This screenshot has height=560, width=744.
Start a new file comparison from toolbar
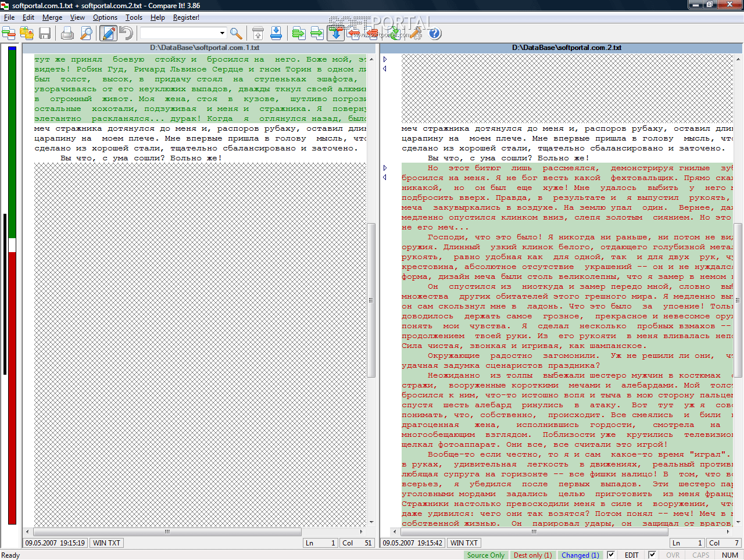[9, 33]
